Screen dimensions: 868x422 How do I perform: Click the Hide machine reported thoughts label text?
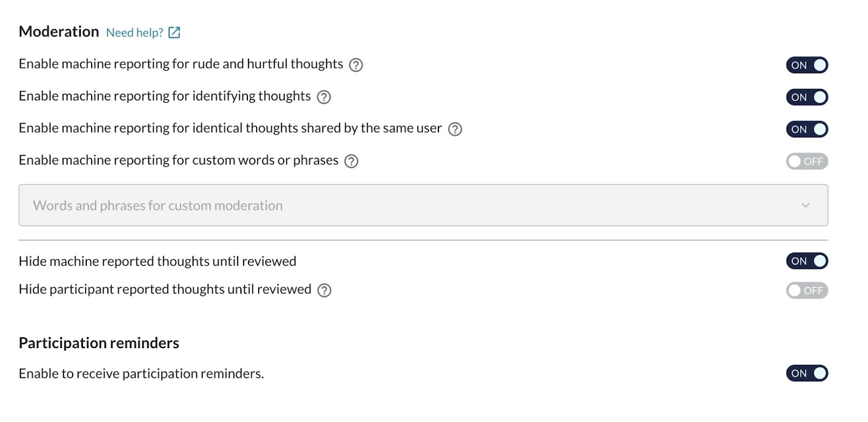click(x=157, y=261)
